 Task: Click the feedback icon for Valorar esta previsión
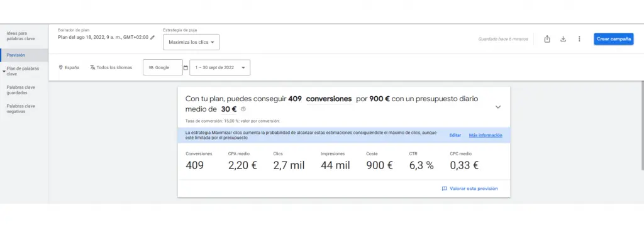coord(445,189)
